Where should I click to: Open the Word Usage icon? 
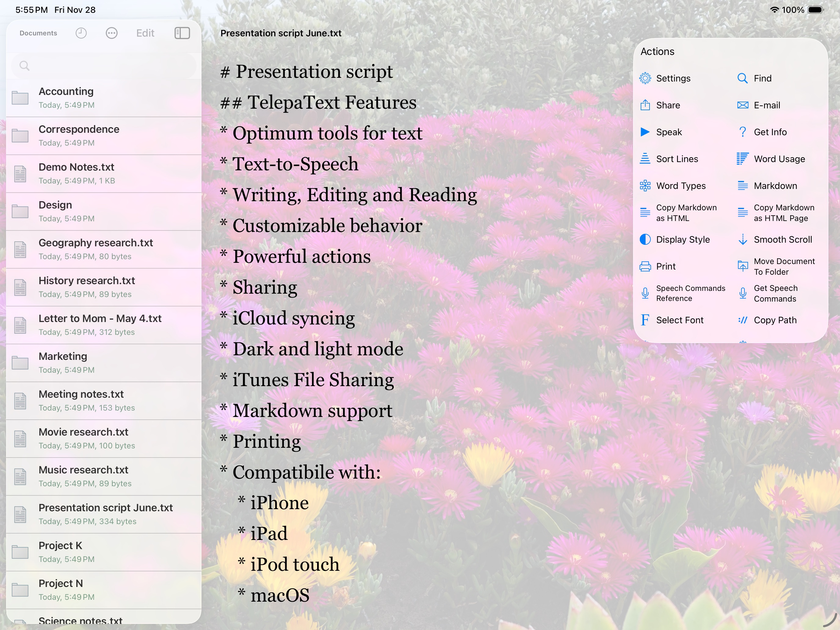tap(742, 159)
